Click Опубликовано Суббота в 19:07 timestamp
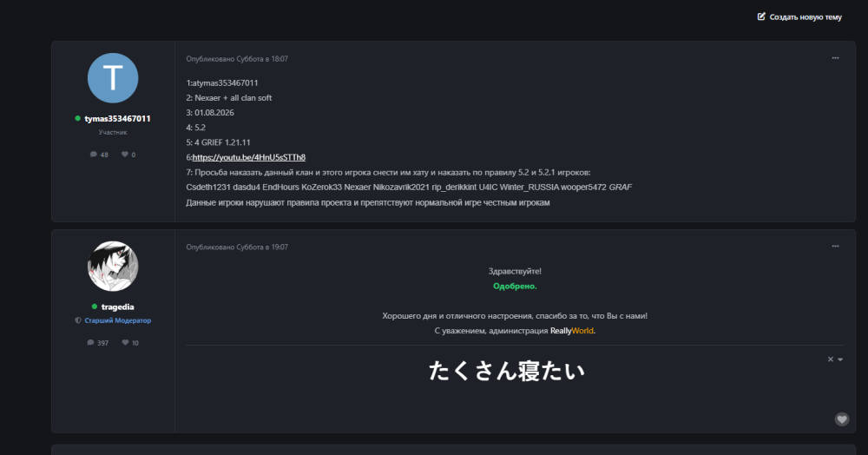 pos(237,247)
